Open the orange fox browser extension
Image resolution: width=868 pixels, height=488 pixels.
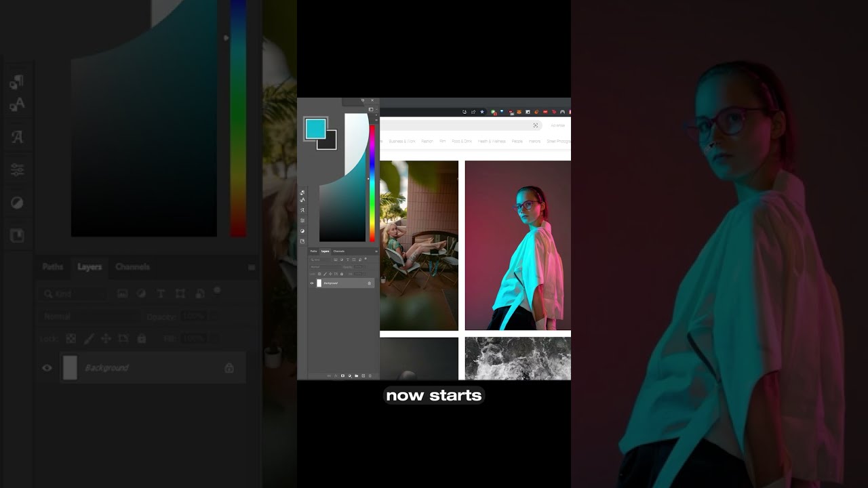click(519, 112)
